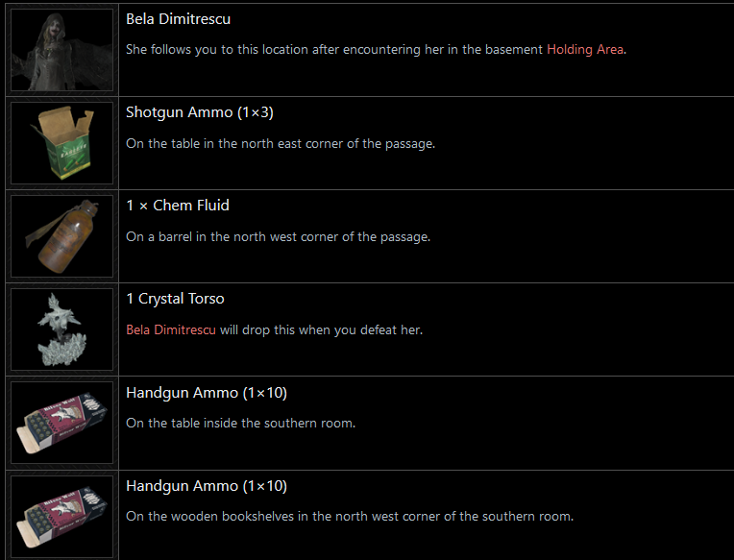Click the Bela Dimitrescu row title

(178, 19)
